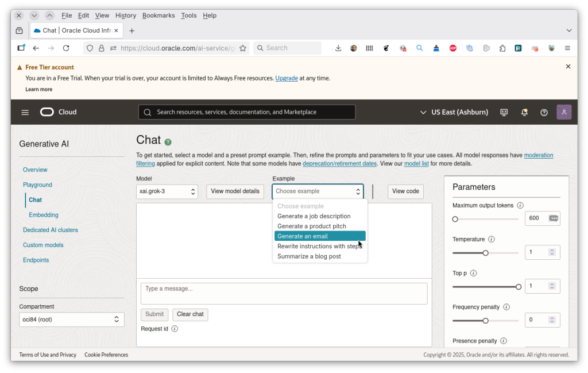Choose the Generate an email example
Screen dimensions: 588x373
(320, 236)
